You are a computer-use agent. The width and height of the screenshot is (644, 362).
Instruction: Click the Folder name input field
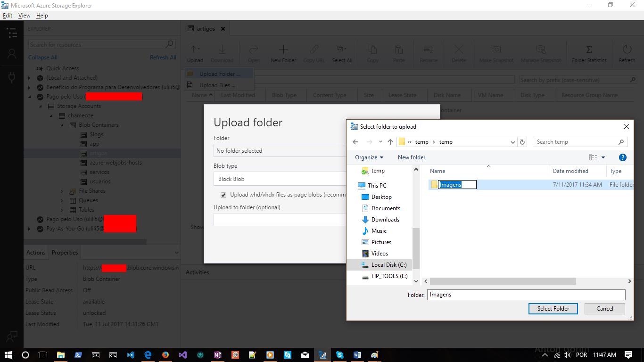click(x=526, y=295)
